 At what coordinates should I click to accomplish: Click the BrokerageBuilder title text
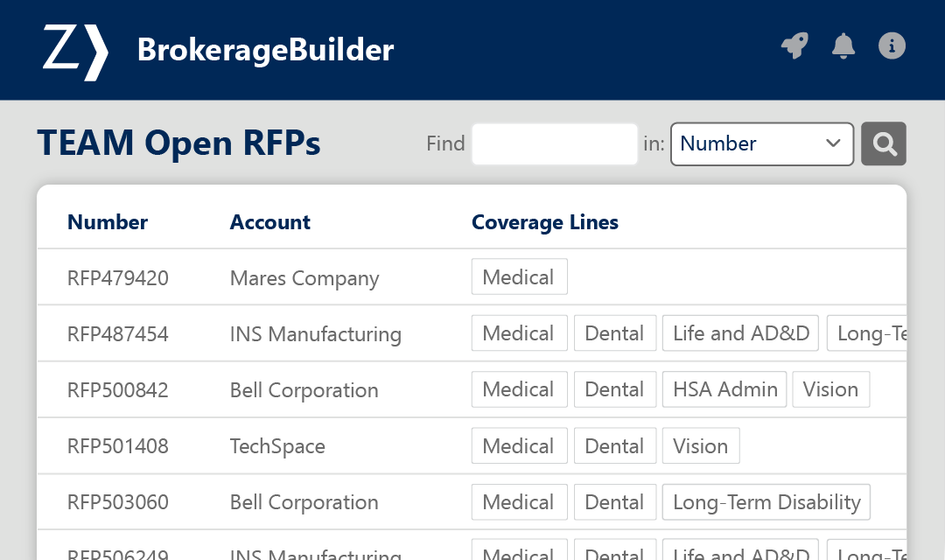tap(265, 50)
